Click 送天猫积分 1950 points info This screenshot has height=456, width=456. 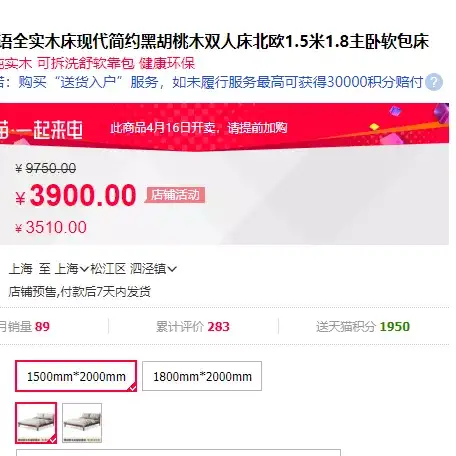(x=363, y=327)
